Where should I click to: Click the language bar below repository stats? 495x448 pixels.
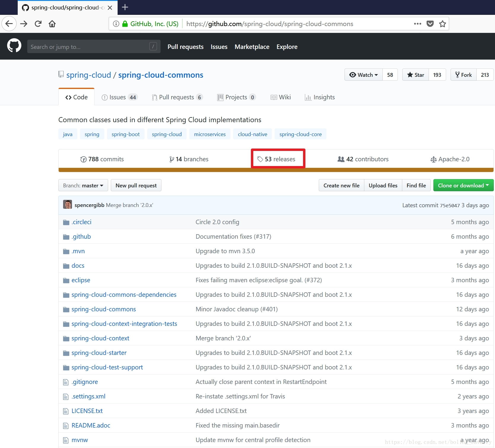pos(276,170)
